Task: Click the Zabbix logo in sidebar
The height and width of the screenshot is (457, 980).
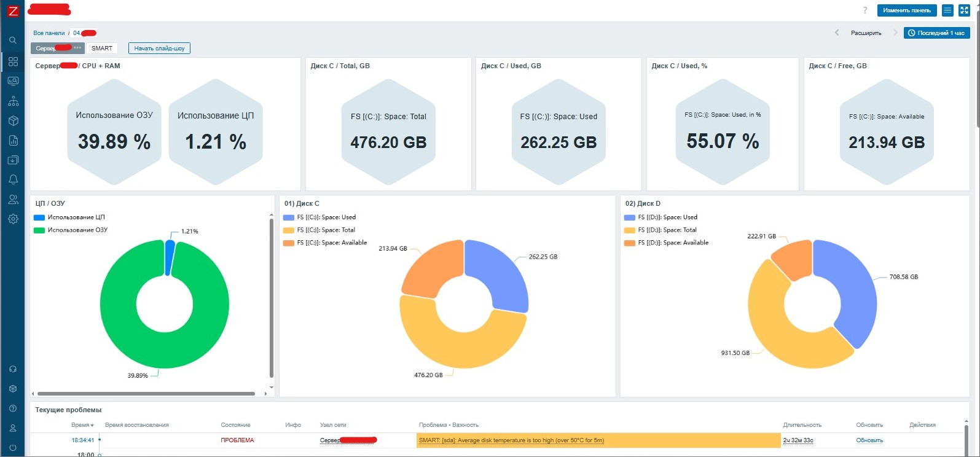Action: [13, 10]
